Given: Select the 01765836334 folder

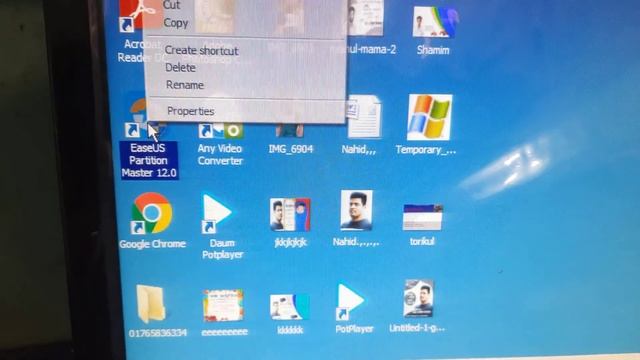Looking at the screenshot, I should [151, 304].
